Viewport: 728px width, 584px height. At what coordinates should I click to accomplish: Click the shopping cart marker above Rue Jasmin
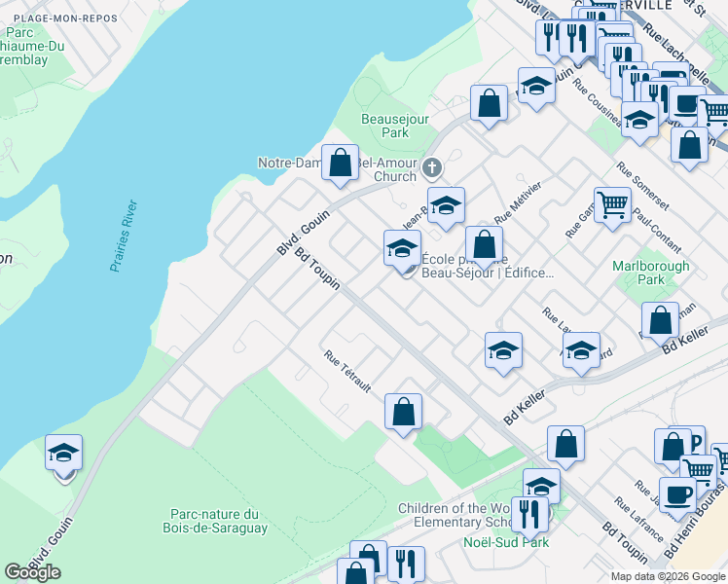coord(699,470)
